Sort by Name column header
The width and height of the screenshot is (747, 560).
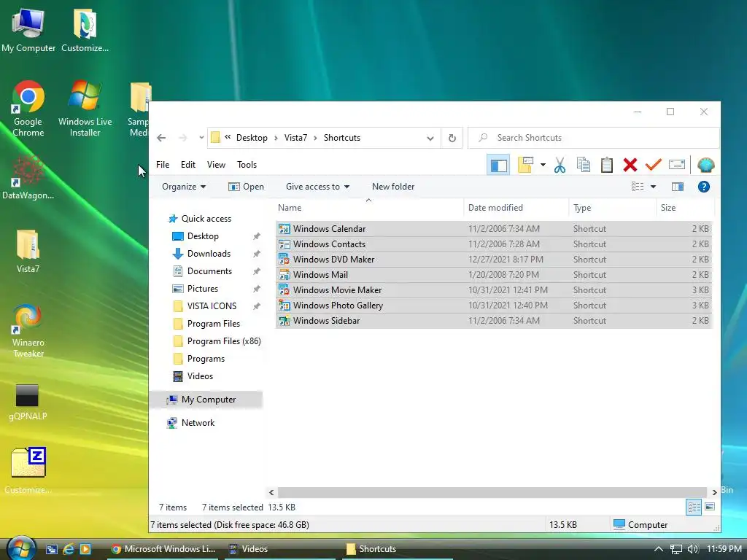click(x=368, y=208)
